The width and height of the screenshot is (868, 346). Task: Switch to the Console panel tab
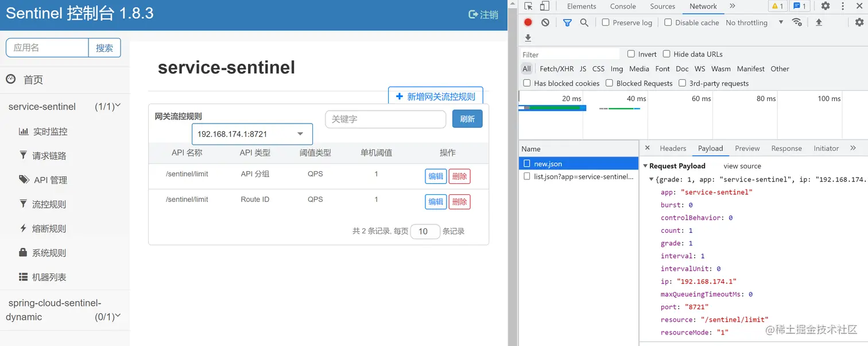pos(623,6)
